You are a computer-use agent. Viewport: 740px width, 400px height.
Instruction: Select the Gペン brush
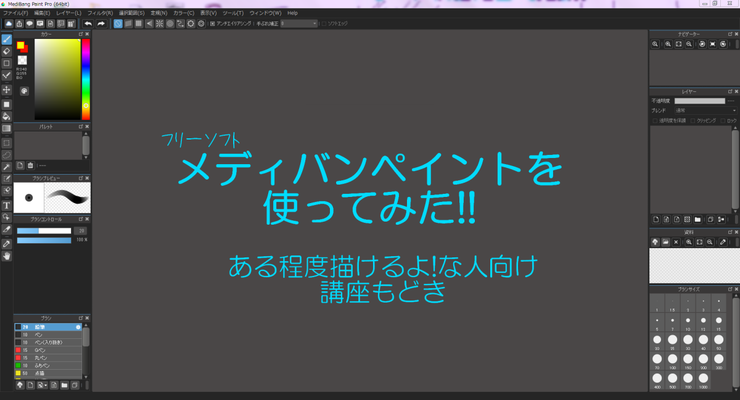[x=48, y=350]
